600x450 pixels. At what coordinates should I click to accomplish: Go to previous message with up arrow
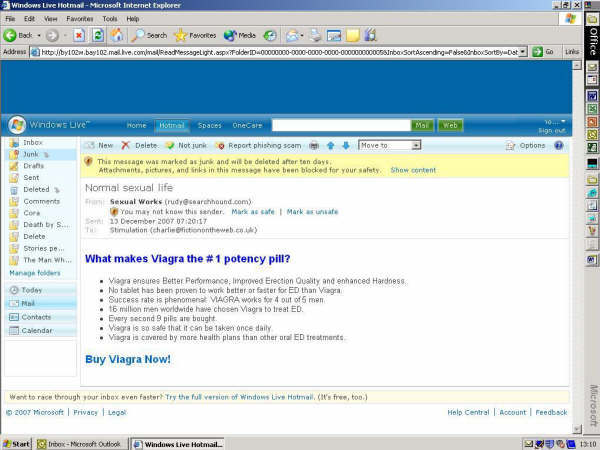pos(331,145)
